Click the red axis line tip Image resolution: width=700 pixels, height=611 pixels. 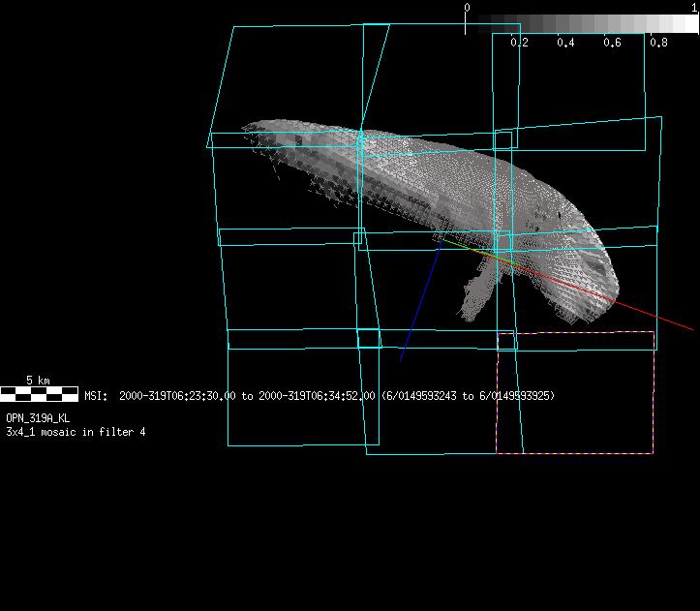coord(691,329)
